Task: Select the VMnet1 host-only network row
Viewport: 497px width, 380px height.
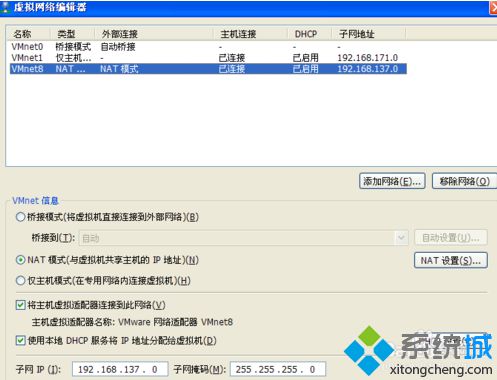Action: (208, 58)
